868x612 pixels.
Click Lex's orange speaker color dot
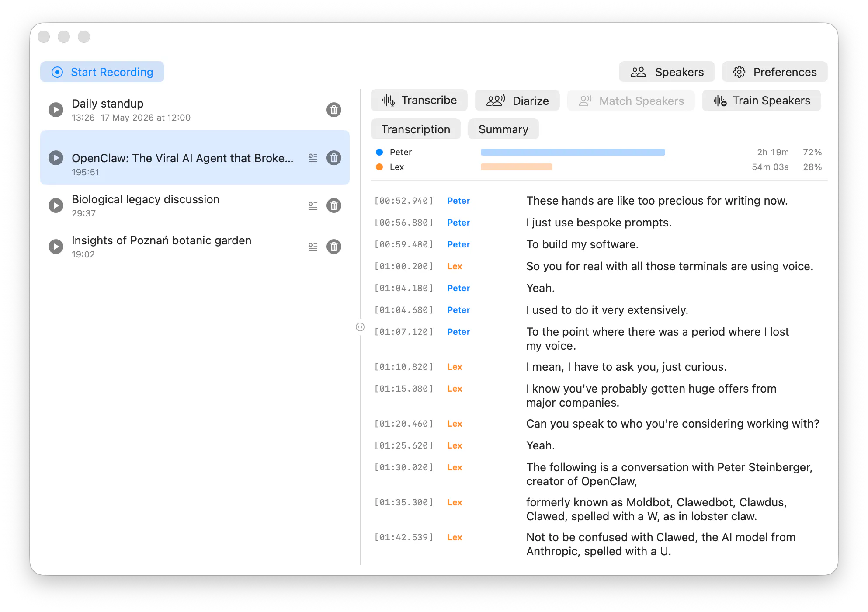click(379, 167)
